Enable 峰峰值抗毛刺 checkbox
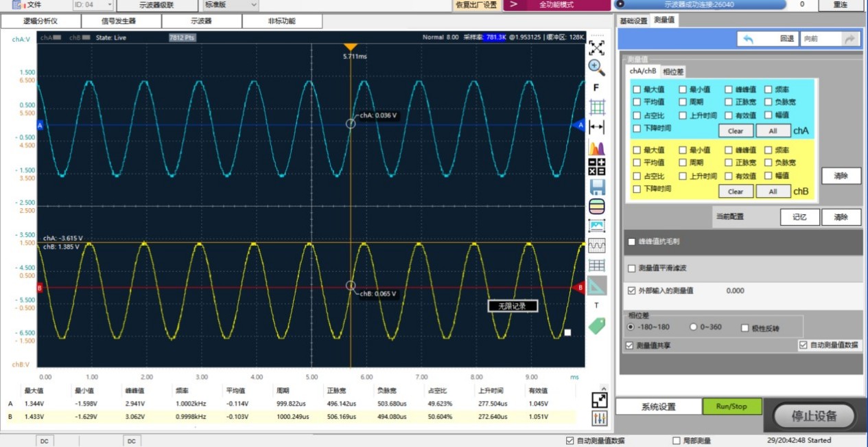 (632, 242)
